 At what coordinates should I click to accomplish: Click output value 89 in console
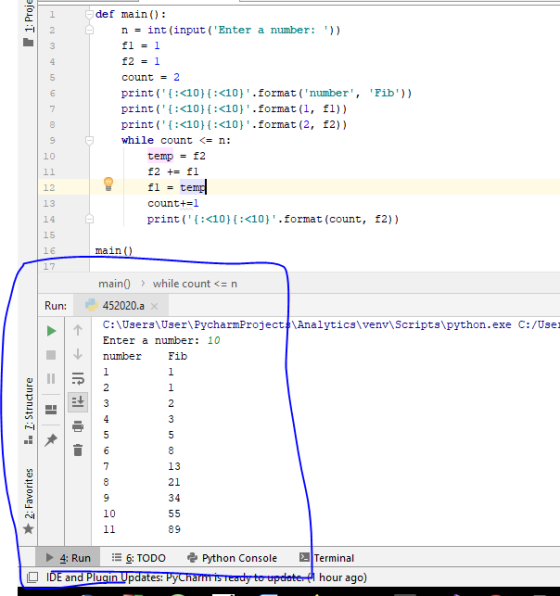(175, 529)
